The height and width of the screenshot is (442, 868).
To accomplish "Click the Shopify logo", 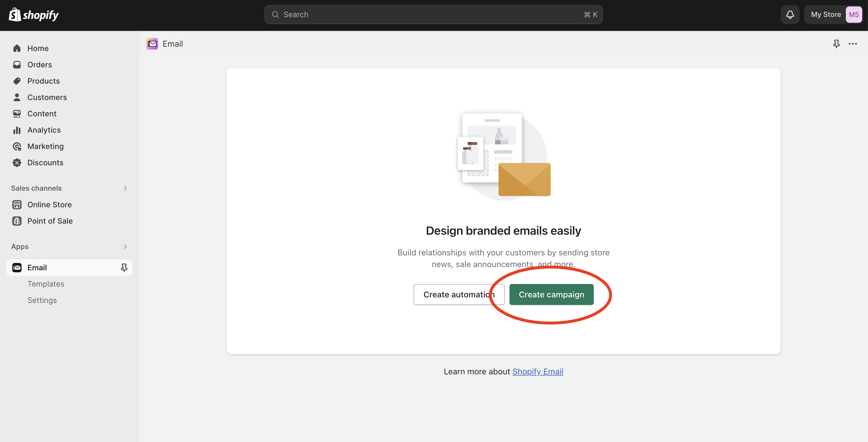I will (x=34, y=15).
